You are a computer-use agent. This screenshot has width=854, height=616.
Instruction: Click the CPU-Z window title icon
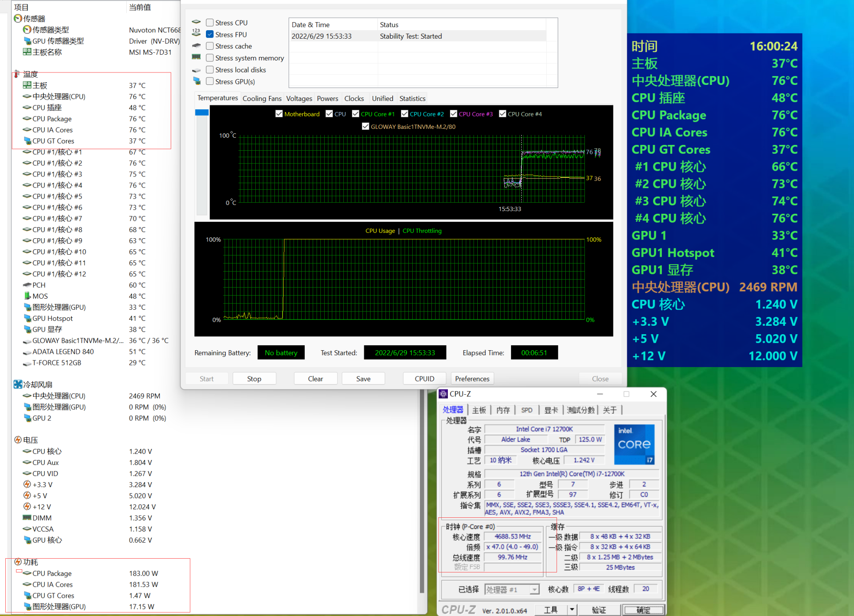443,394
